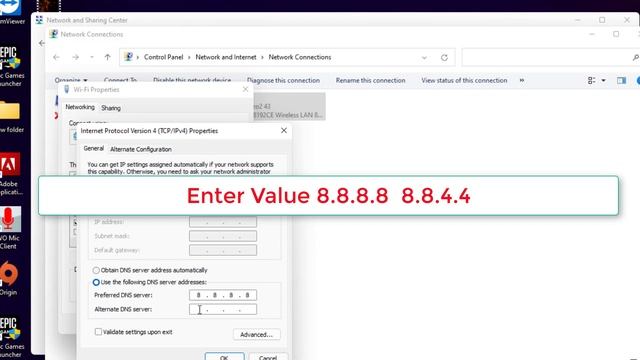Select the General tab
This screenshot has width=640, height=360.
coord(93,149)
